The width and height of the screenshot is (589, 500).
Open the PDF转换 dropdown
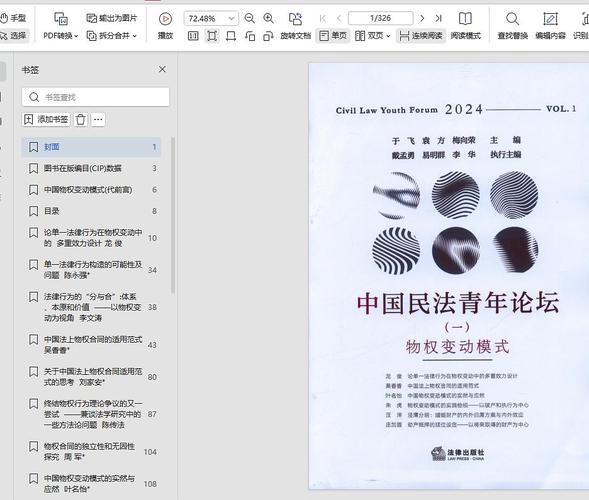coord(60,35)
